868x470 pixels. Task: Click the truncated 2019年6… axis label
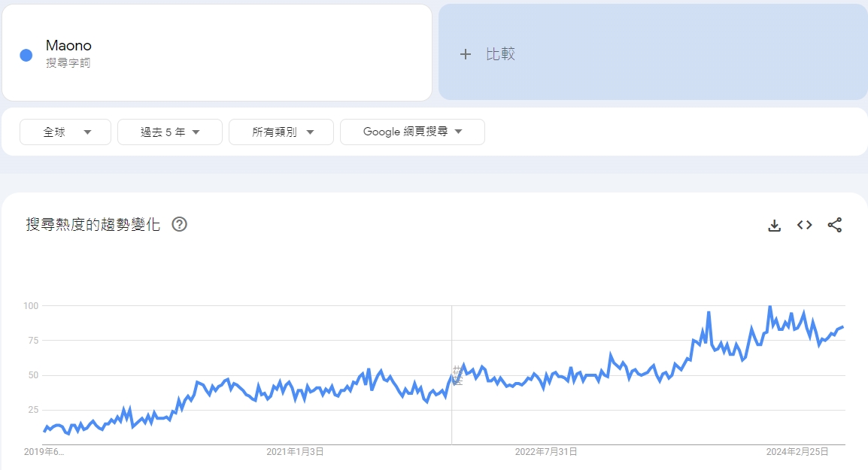point(44,452)
